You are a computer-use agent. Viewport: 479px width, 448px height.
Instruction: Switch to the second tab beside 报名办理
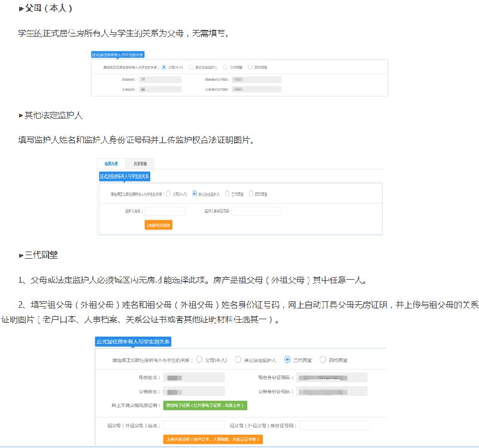pyautogui.click(x=141, y=164)
